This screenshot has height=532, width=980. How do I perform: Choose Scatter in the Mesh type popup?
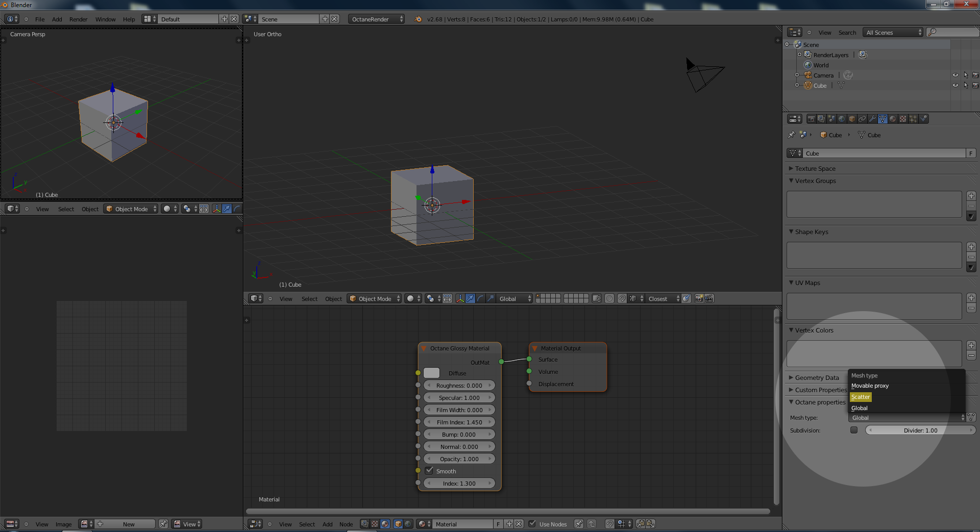point(861,397)
